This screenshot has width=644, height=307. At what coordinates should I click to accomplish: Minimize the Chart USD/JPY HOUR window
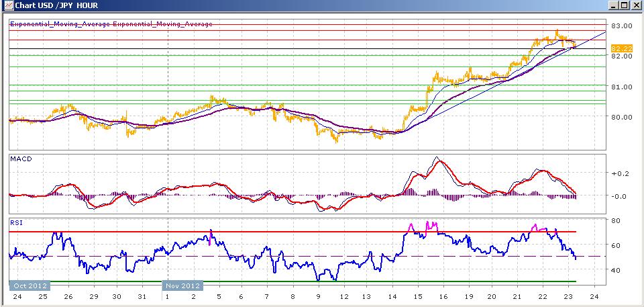614,5
